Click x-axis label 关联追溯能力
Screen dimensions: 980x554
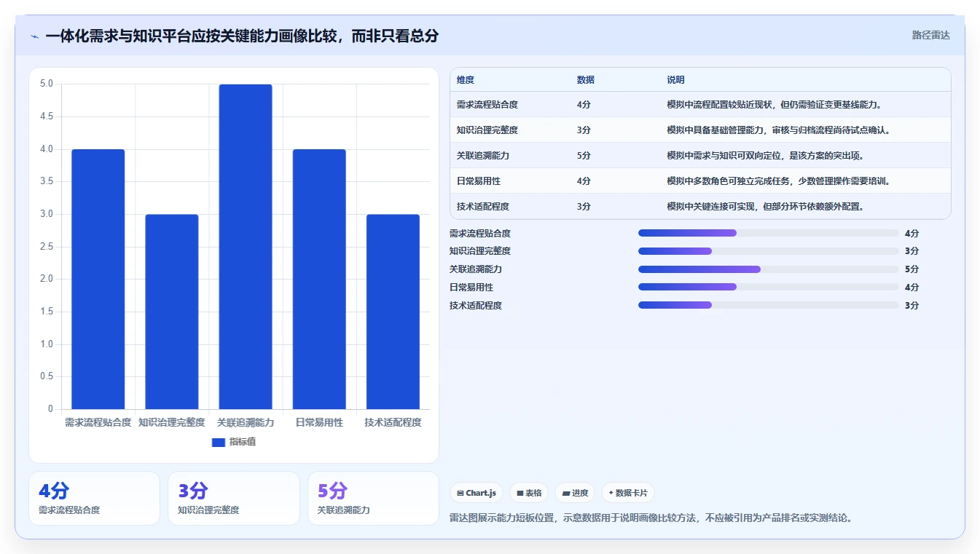pyautogui.click(x=246, y=422)
